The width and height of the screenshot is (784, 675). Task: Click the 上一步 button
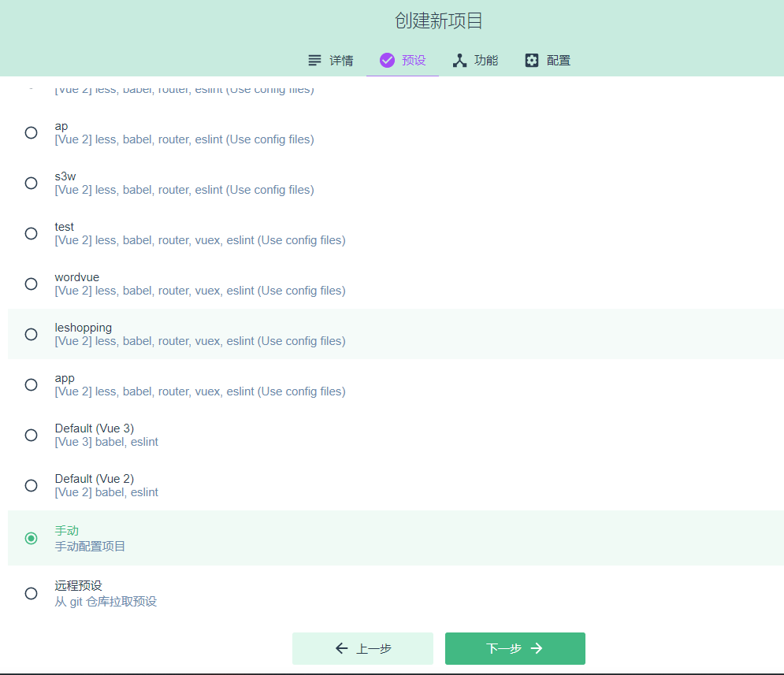pyautogui.click(x=362, y=648)
